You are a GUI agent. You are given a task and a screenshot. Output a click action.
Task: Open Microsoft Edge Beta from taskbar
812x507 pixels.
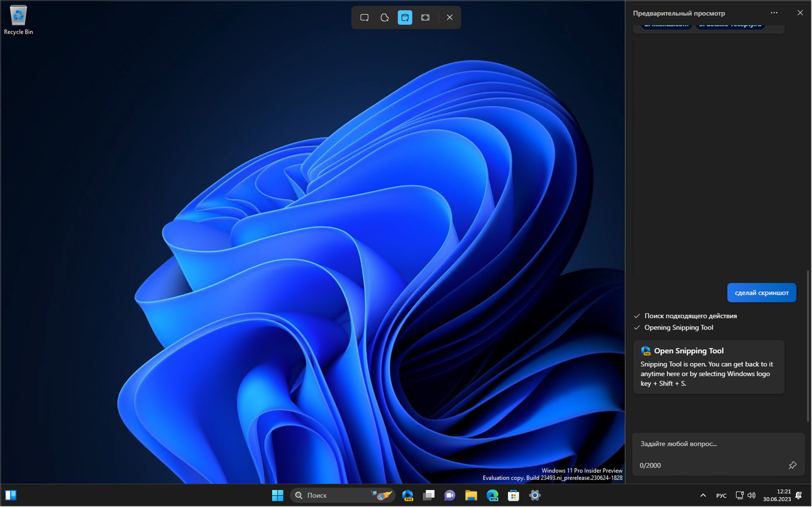(x=492, y=496)
